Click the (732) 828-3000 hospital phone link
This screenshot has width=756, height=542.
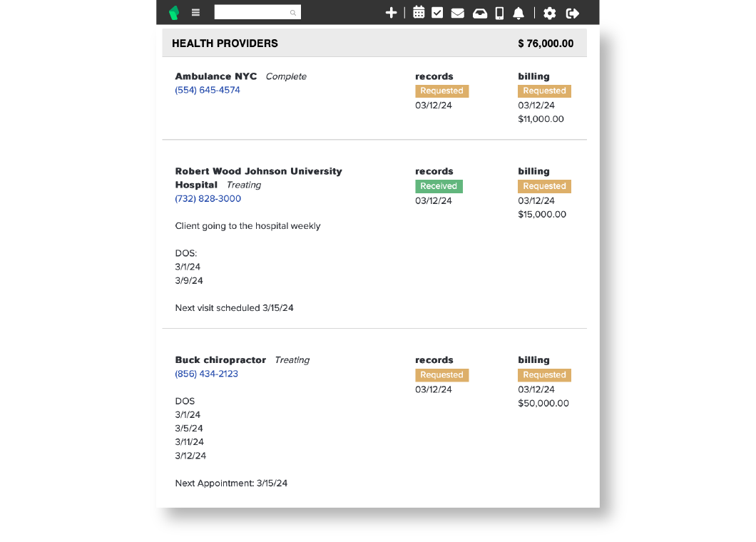(x=208, y=198)
